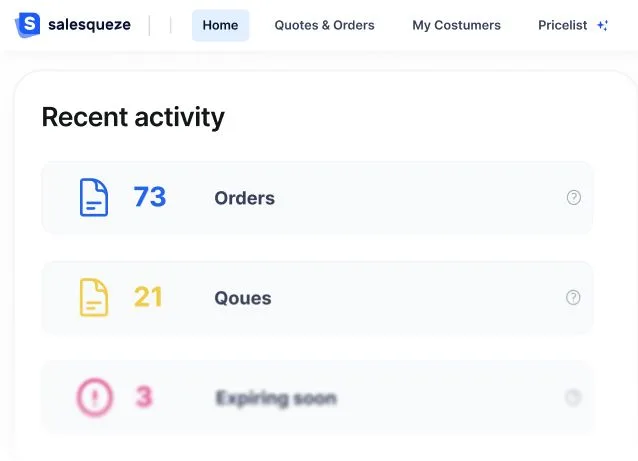The width and height of the screenshot is (638, 461).
Task: Click the yellow Qoues document icon
Action: click(93, 297)
